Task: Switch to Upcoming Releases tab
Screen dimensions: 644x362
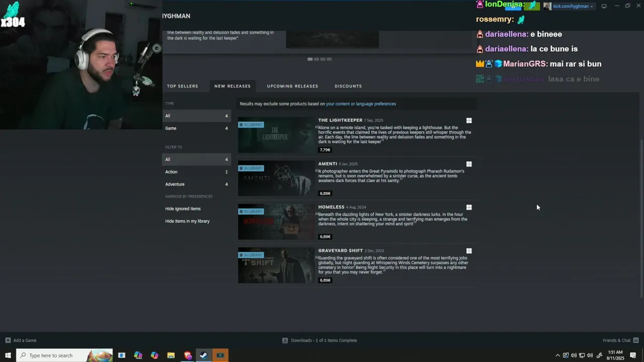Action: pyautogui.click(x=292, y=86)
